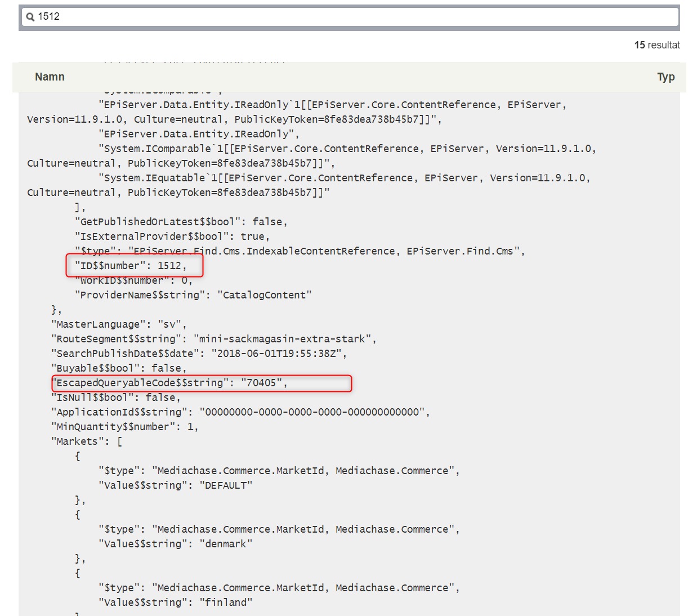
Task: Click the 15 resultat count label
Action: (x=656, y=45)
